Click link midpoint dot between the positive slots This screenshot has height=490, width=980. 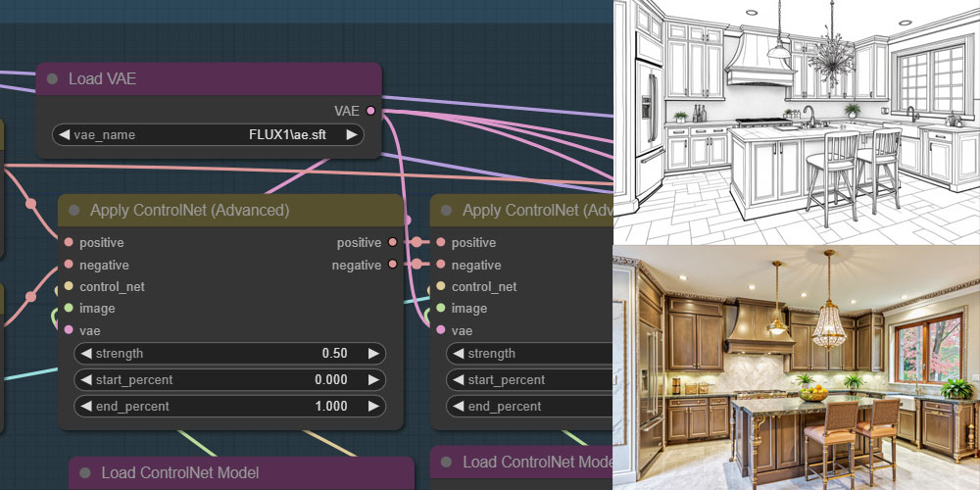[x=416, y=242]
